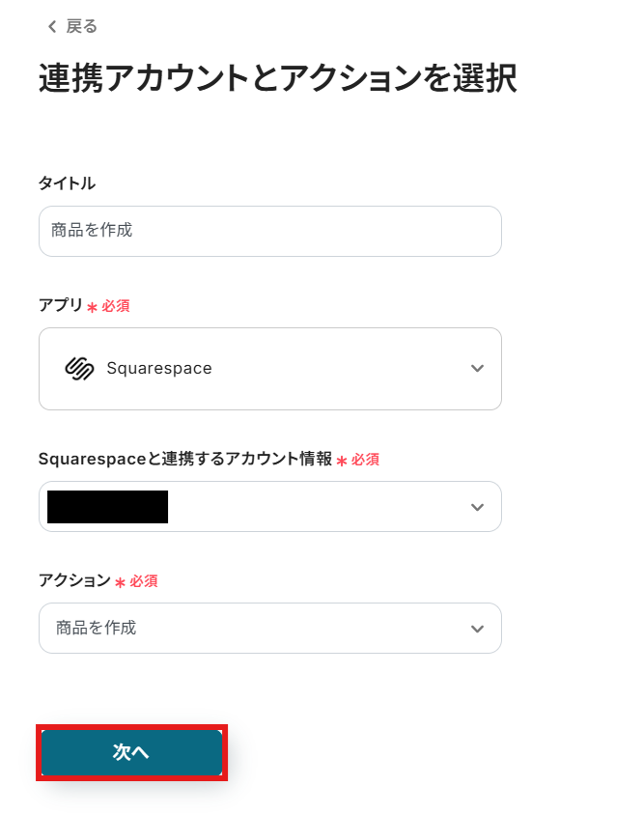The image size is (644, 814).
Task: Click the heading 連携アカウントとアクションを選択
Action: pos(278,79)
